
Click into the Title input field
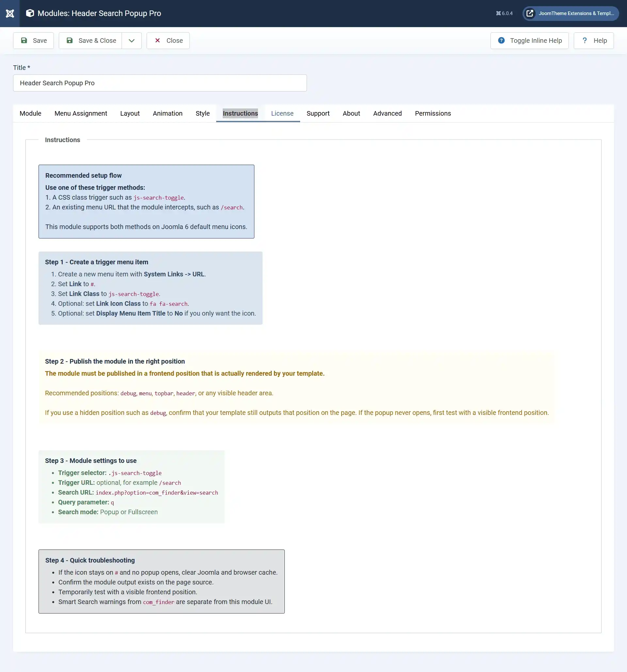pyautogui.click(x=160, y=83)
